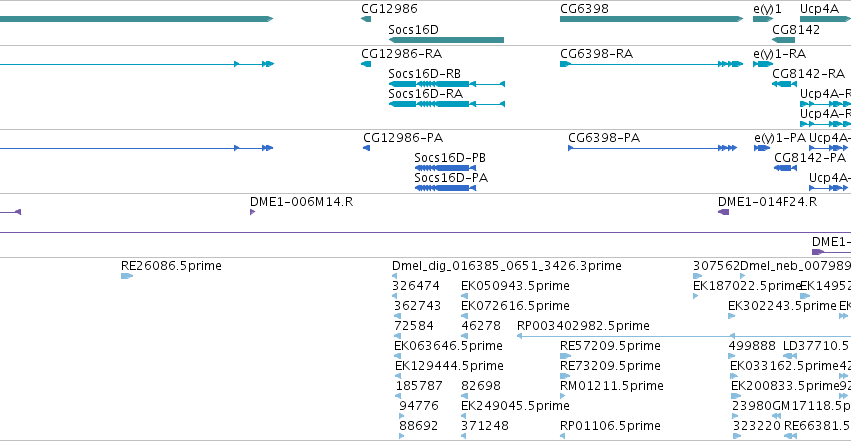This screenshot has height=441, width=851.
Task: Select the CG8142 gene label
Action: [x=796, y=30]
